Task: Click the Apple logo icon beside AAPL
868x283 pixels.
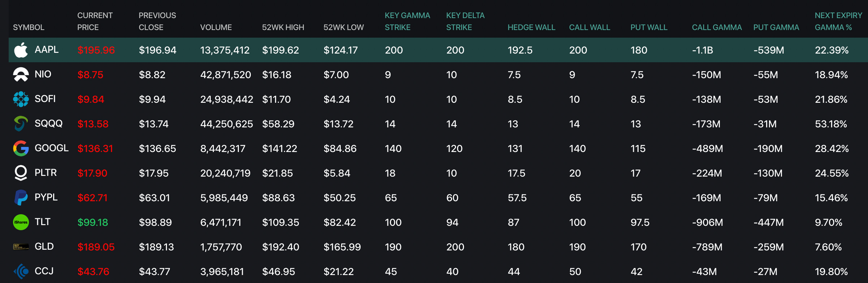Action: (21, 50)
